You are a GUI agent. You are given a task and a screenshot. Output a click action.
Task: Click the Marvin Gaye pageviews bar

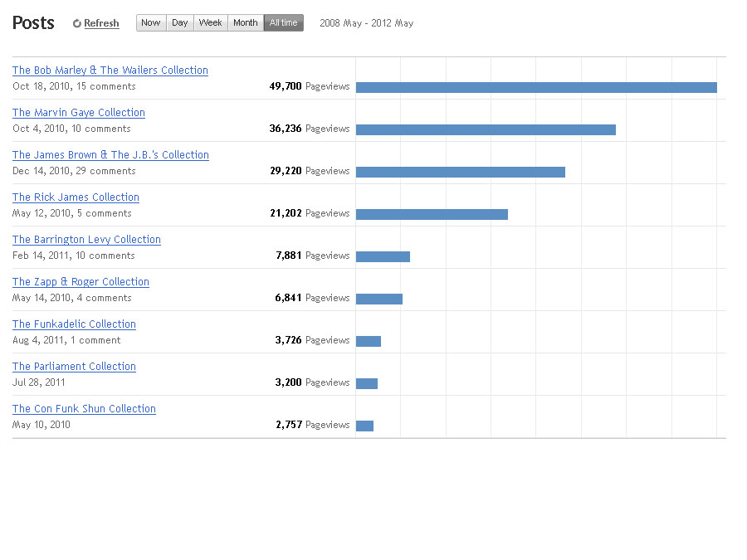(486, 129)
